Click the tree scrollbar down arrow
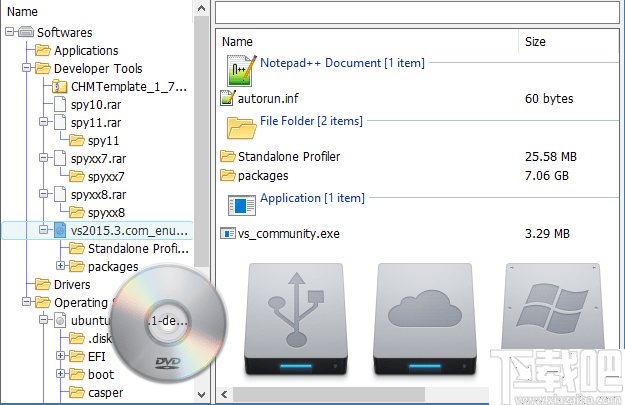625x405 pixels. (x=202, y=395)
